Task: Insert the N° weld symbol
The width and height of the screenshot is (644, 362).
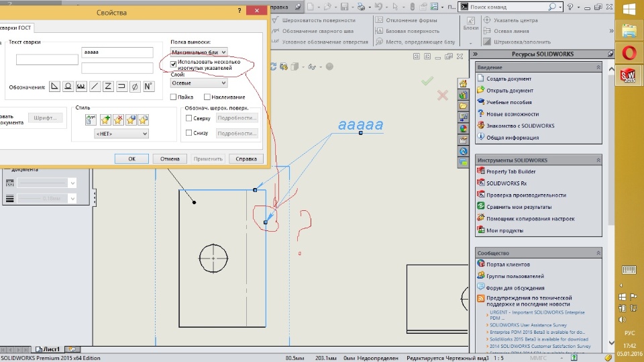Action: pos(148,87)
